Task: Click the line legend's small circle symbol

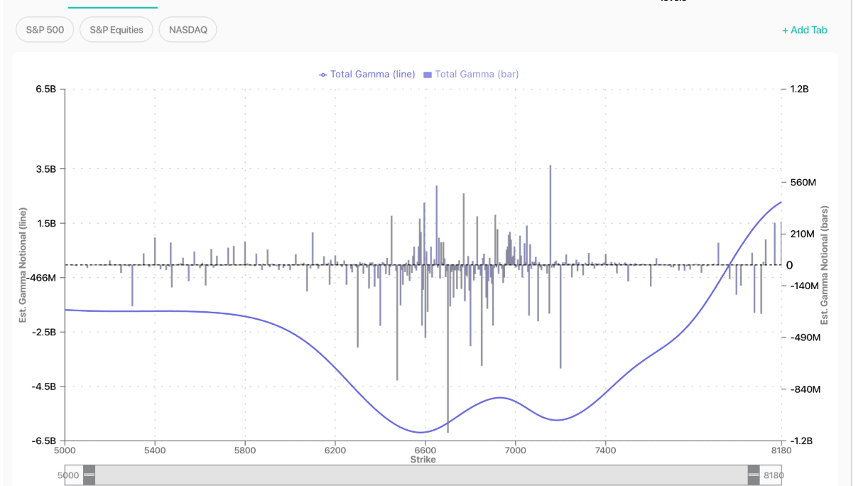Action: [x=323, y=74]
